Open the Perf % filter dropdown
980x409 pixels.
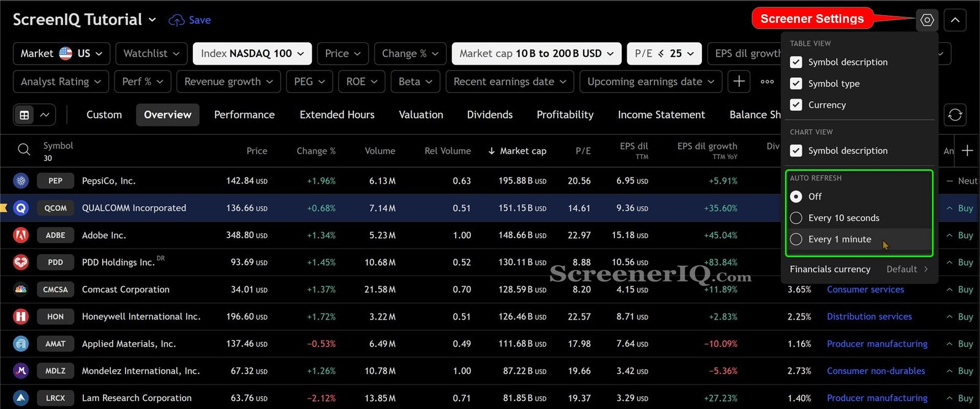point(143,81)
